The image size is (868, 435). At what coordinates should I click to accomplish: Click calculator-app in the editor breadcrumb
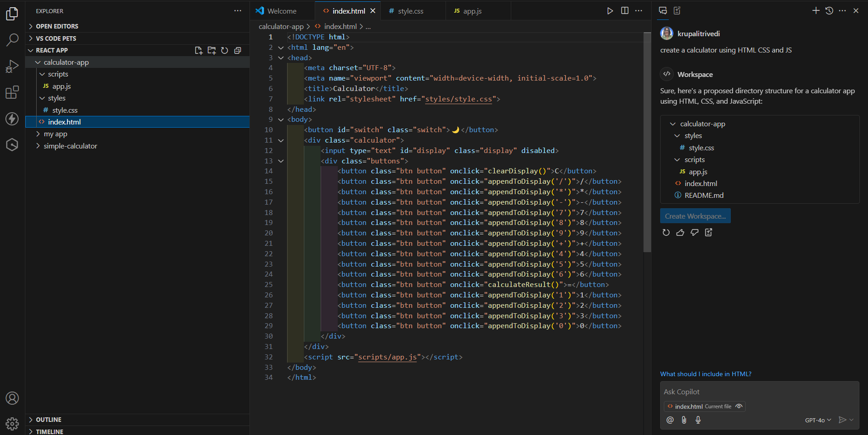[281, 27]
